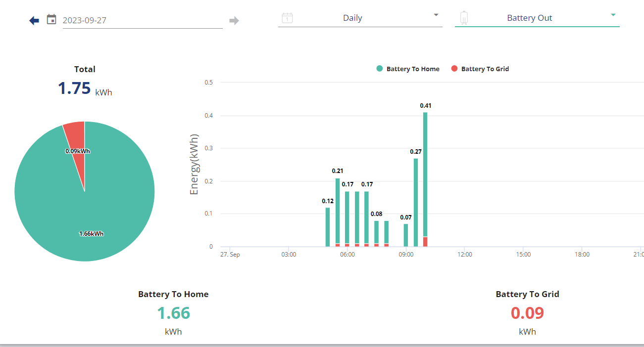The image size is (644, 347).
Task: Click the 1.66kWh pie label
Action: point(92,234)
